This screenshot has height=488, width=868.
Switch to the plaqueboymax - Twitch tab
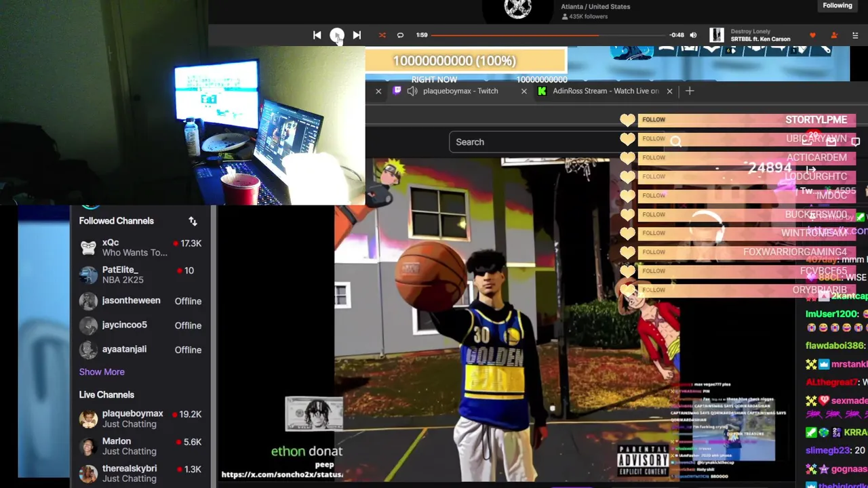(460, 91)
